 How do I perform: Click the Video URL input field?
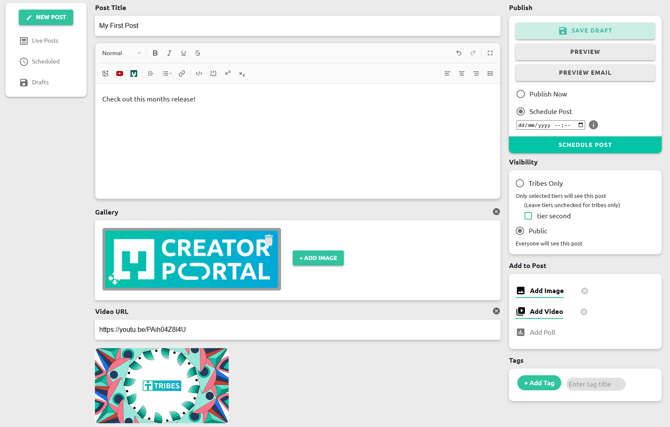click(297, 330)
